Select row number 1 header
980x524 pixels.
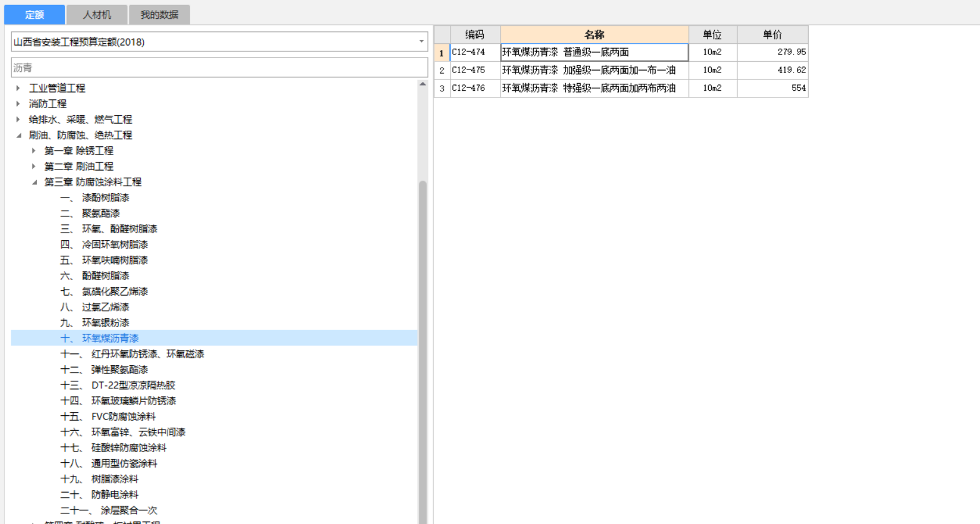click(442, 53)
